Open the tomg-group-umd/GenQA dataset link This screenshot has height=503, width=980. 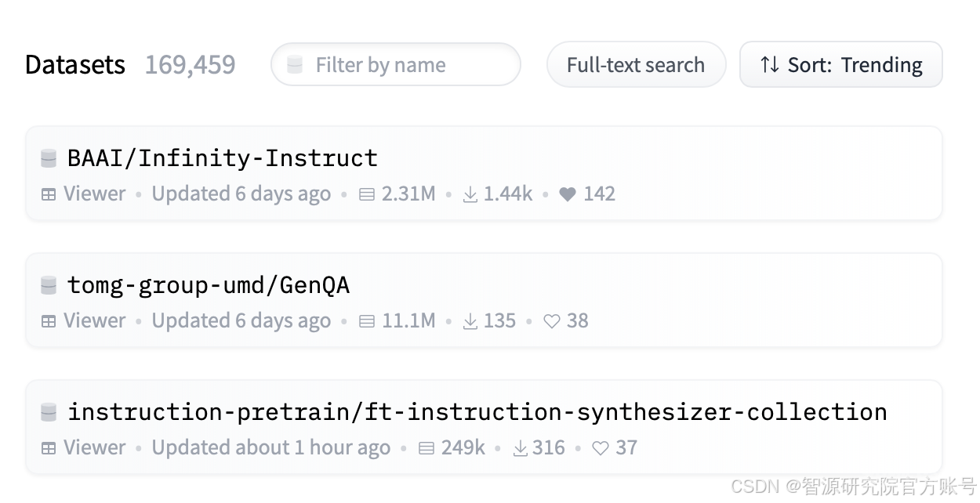(x=209, y=285)
